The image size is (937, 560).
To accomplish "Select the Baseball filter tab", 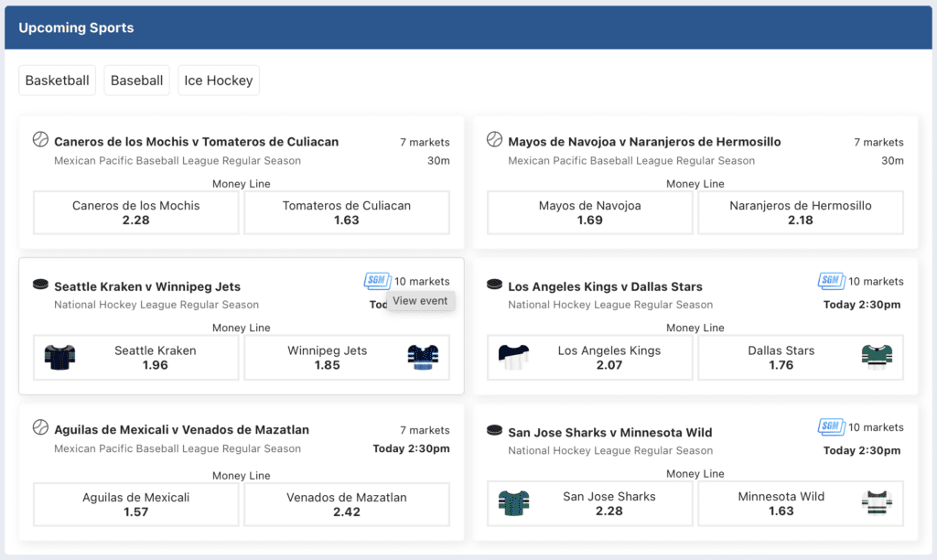I will 137,81.
